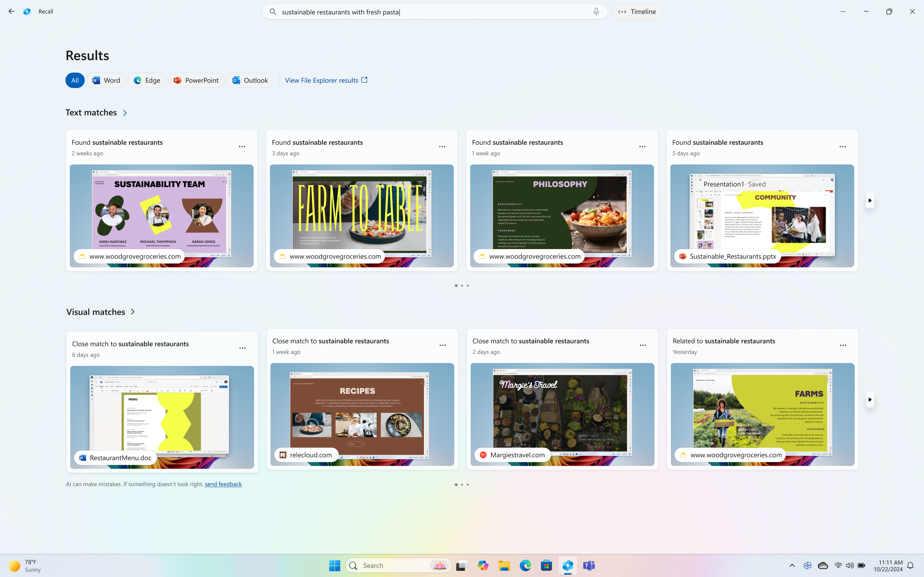Expand Text matches section arrow
Screen dimensions: 924x577
tap(125, 112)
